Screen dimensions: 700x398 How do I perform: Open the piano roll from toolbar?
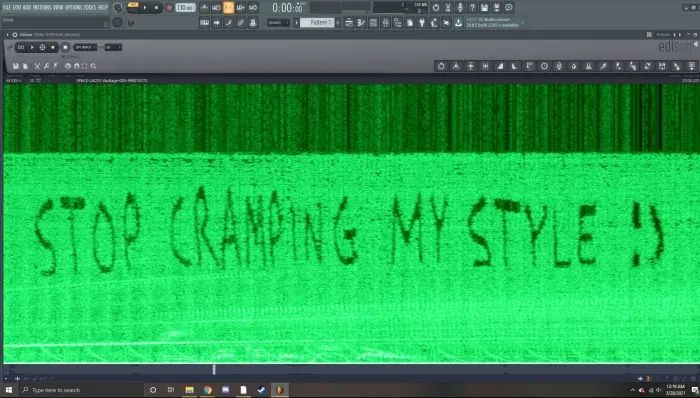[x=204, y=23]
